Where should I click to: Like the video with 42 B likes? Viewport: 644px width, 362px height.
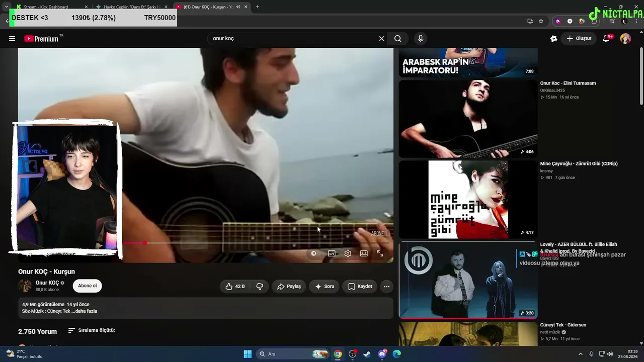tap(235, 287)
